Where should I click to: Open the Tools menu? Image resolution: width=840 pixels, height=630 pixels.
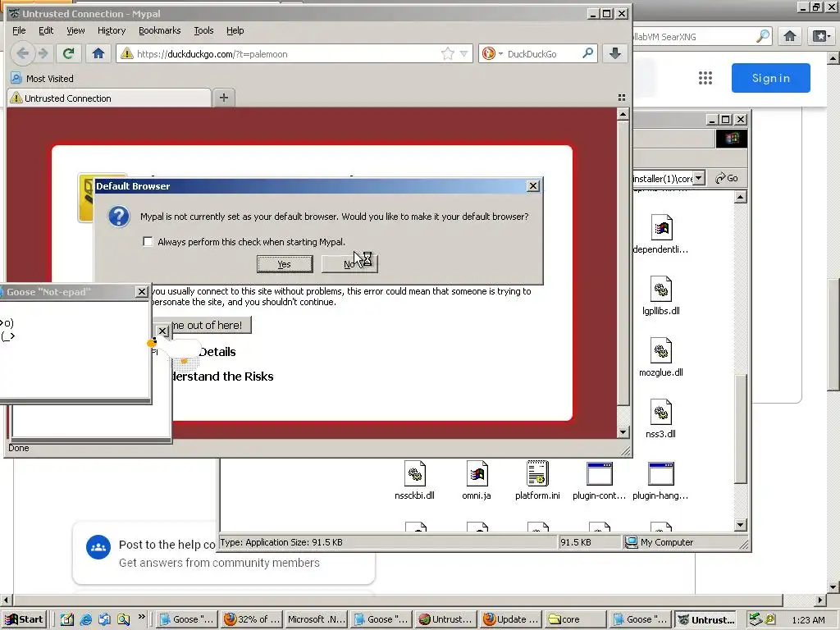pyautogui.click(x=203, y=30)
